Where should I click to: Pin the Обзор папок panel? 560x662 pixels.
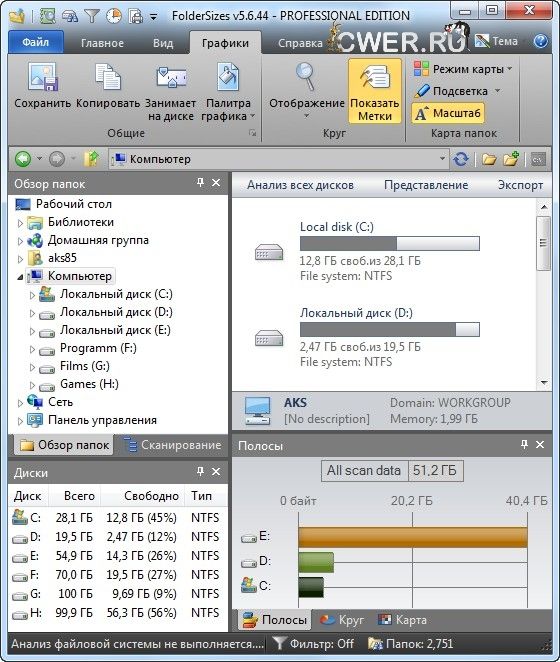click(200, 182)
